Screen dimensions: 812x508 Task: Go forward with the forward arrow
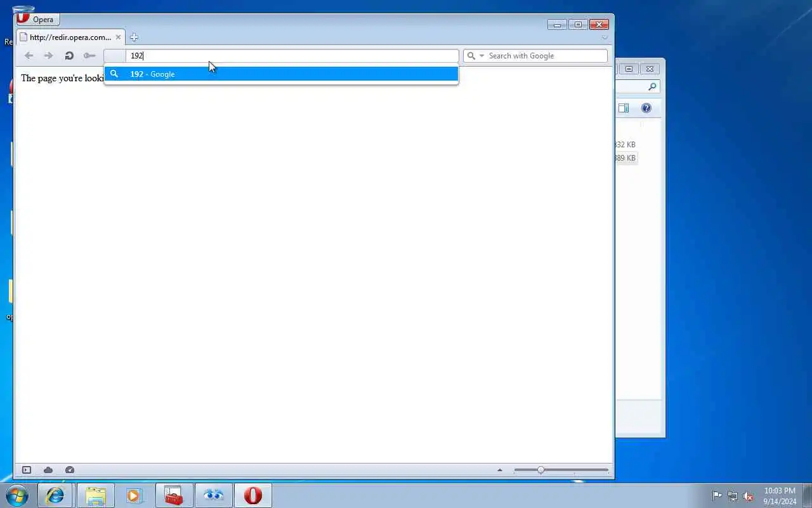pyautogui.click(x=48, y=56)
